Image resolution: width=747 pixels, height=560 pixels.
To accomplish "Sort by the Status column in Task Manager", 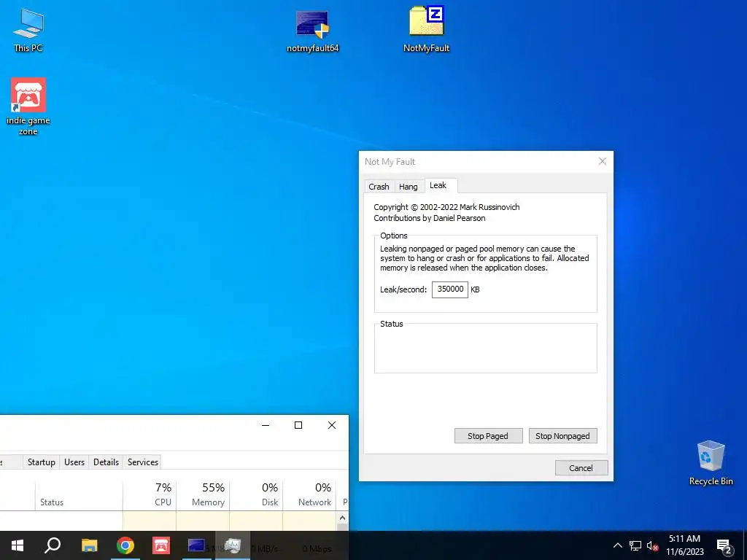I will (79, 495).
